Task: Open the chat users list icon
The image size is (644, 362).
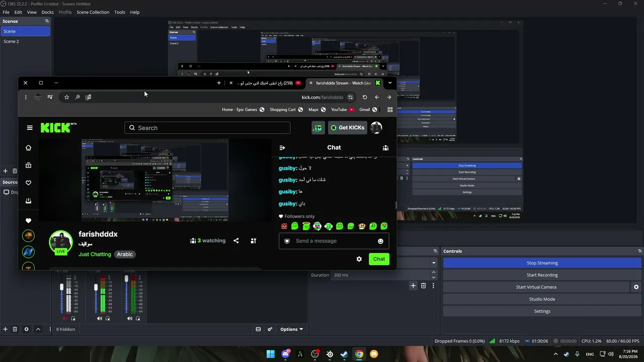Action: click(385, 148)
